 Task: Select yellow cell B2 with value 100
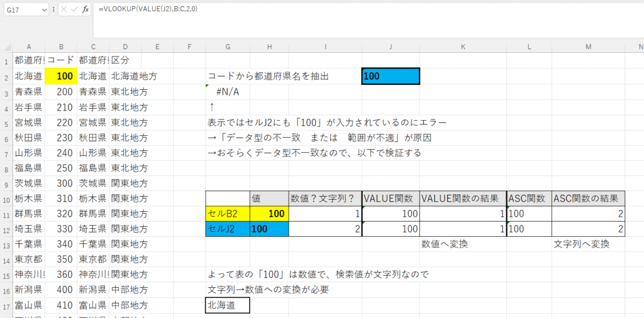click(61, 76)
